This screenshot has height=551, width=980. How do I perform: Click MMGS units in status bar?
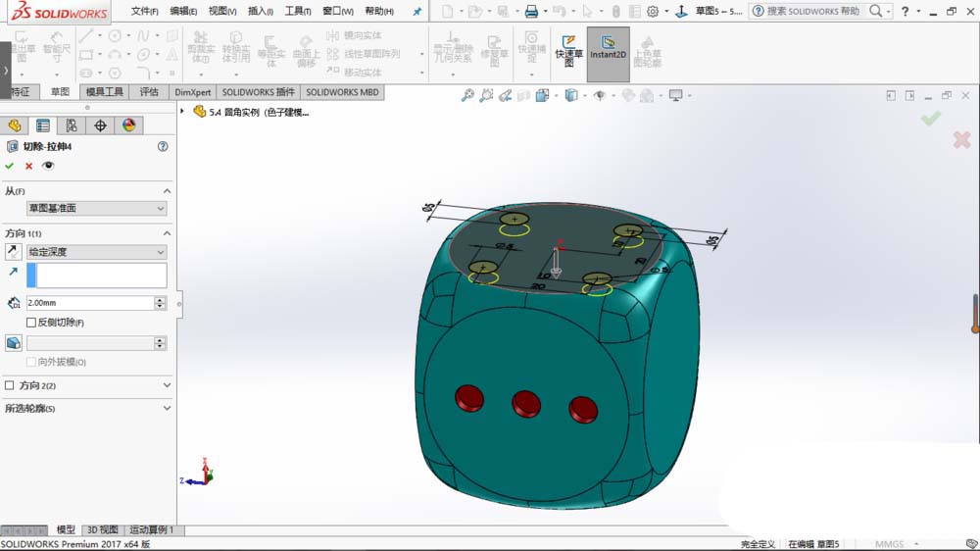coord(889,543)
